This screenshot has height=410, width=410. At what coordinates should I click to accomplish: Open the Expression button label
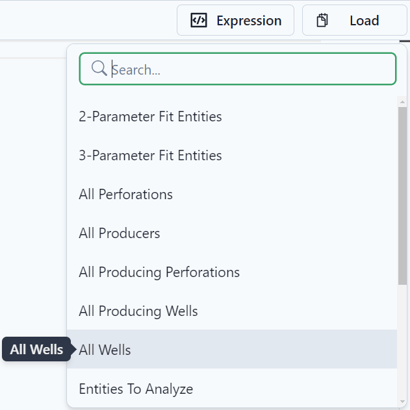point(249,21)
